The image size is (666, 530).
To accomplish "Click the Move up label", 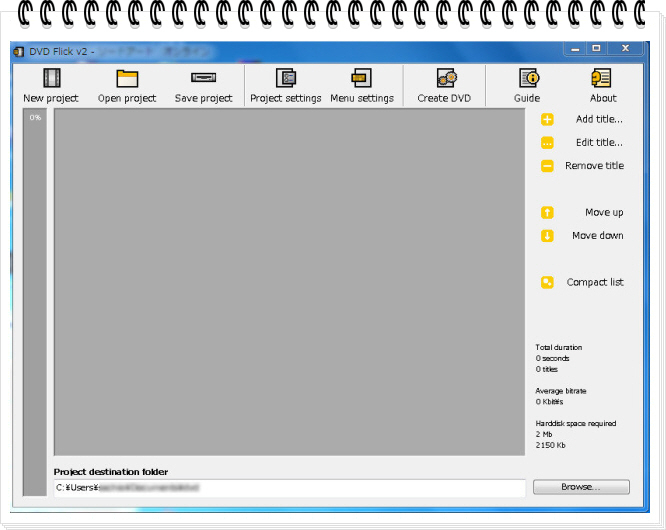I will [x=604, y=212].
